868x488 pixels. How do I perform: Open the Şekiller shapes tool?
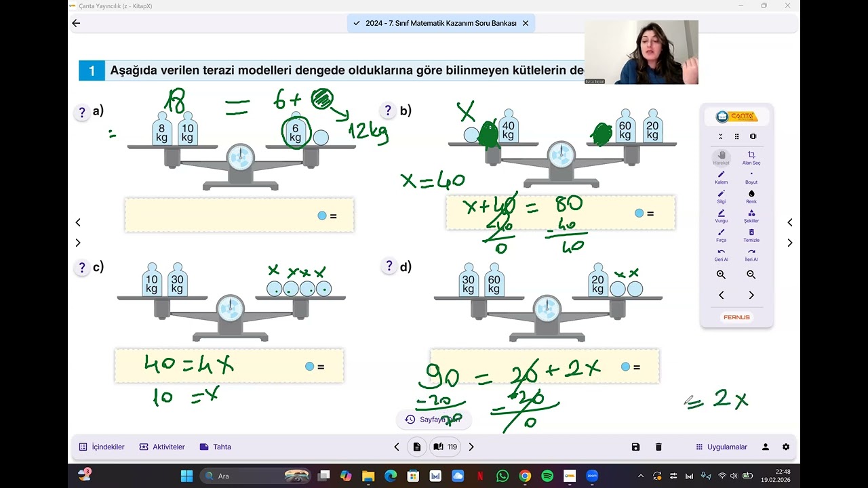pos(751,216)
